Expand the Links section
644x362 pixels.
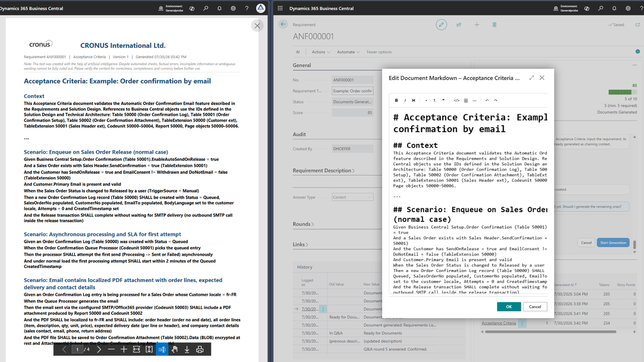(x=301, y=244)
